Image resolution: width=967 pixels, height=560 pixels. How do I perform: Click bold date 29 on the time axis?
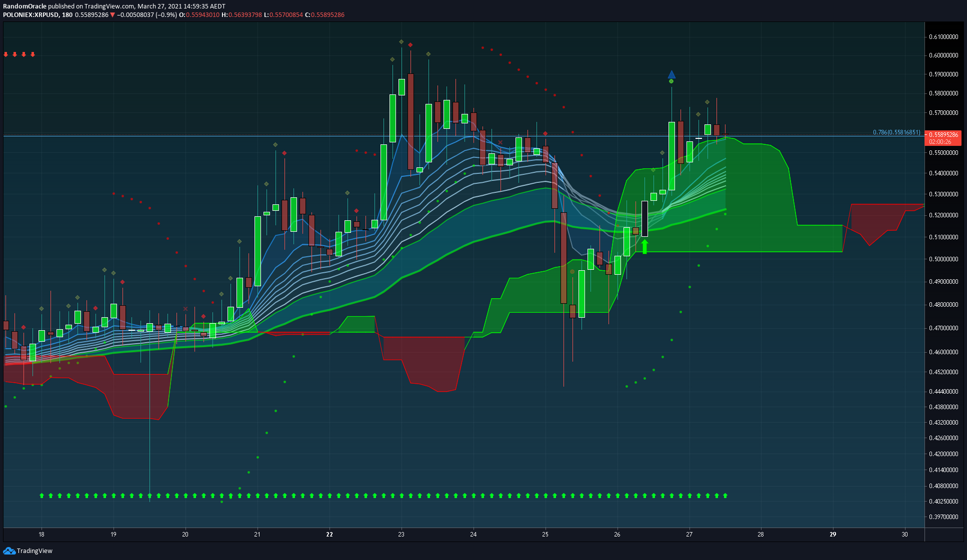(x=833, y=535)
